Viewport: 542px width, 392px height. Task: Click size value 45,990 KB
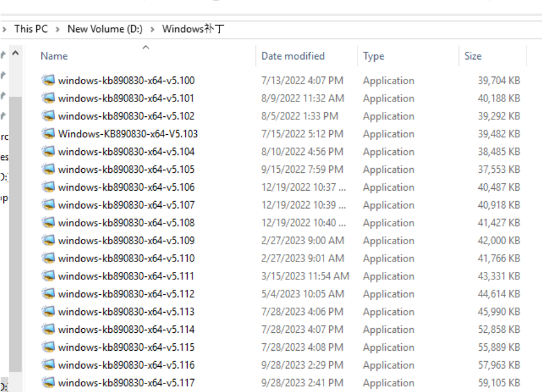(499, 312)
